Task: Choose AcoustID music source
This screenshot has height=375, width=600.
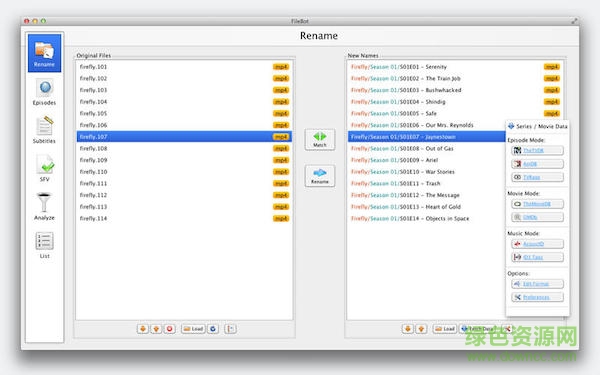Action: [537, 244]
